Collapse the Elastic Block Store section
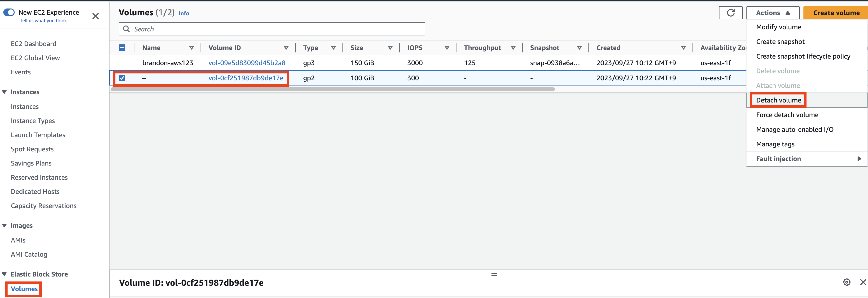Screen dimensions: 868x298 [x=4, y=274]
